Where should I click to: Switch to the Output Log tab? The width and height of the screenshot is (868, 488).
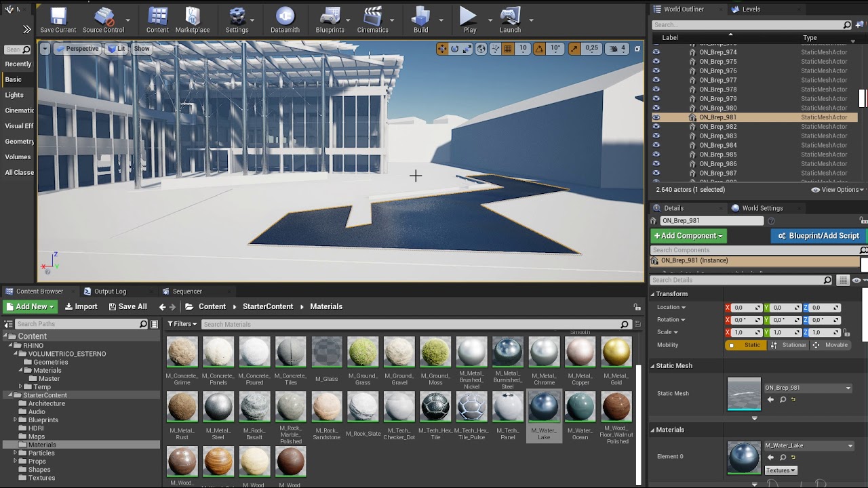(109, 291)
